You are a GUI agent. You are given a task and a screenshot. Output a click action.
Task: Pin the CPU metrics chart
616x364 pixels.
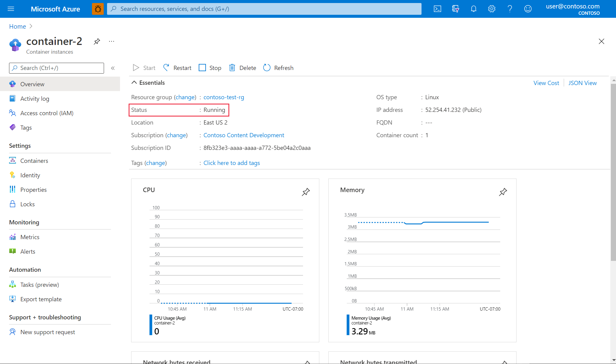point(306,191)
